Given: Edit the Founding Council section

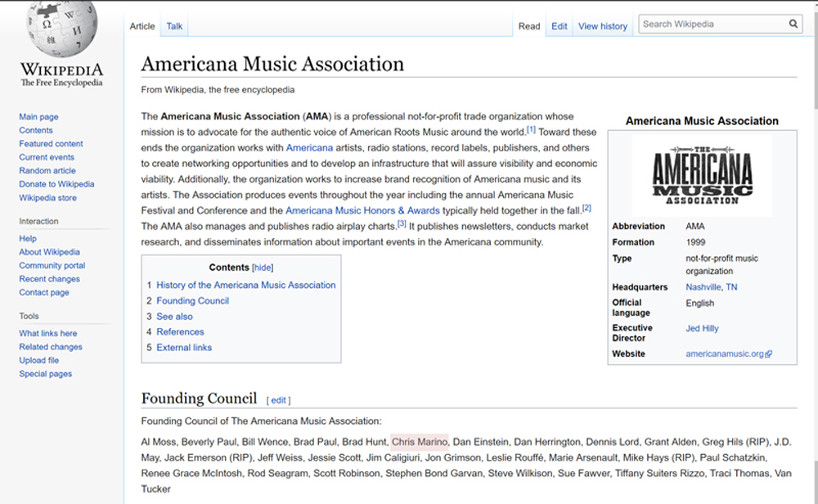Looking at the screenshot, I should pyautogui.click(x=278, y=400).
